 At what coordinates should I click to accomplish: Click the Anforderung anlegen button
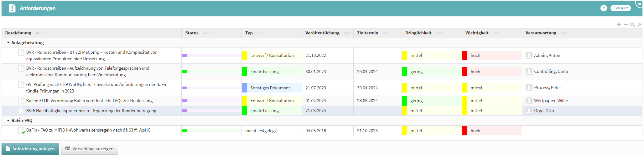click(30, 149)
